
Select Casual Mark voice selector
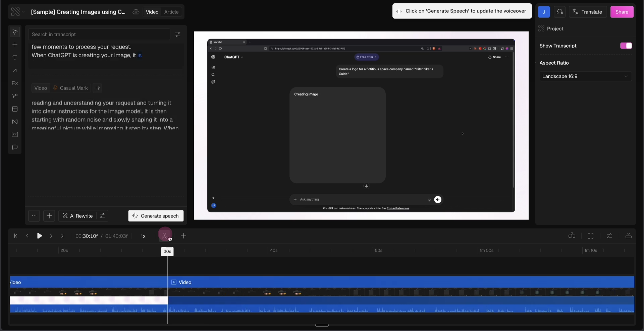click(x=70, y=88)
